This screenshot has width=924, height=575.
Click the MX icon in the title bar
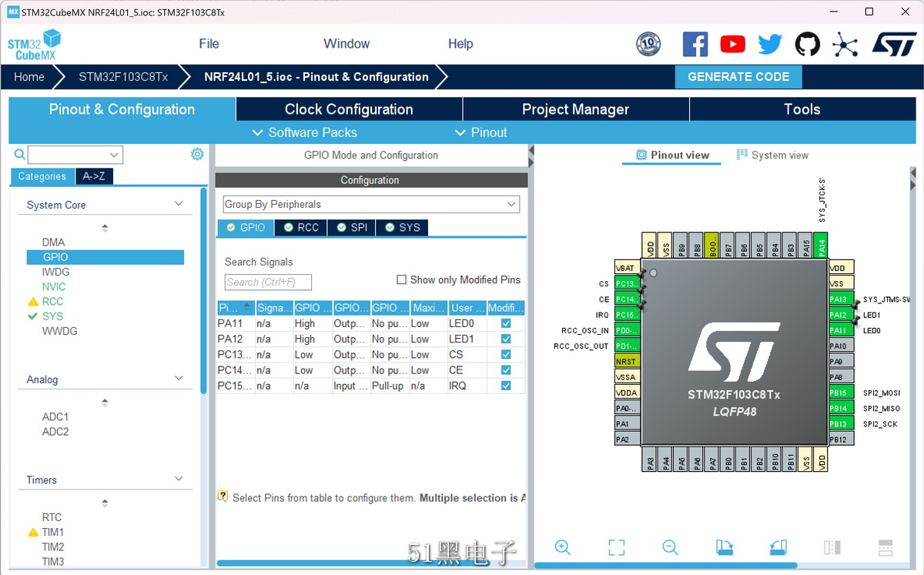pyautogui.click(x=13, y=12)
